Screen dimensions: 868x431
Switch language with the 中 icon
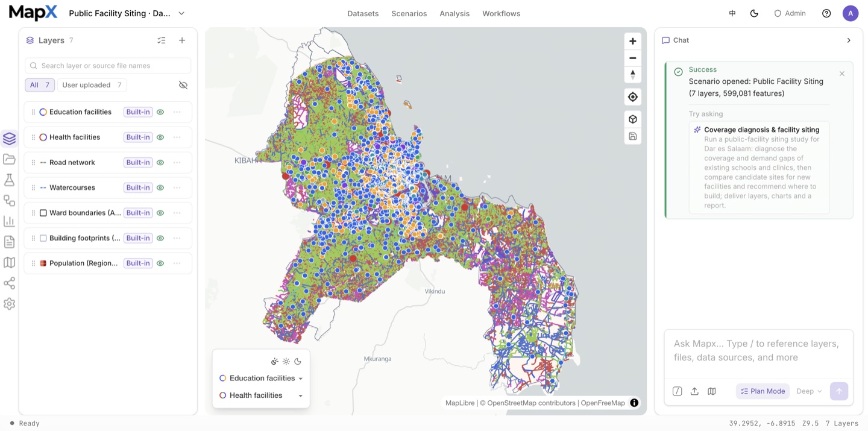pos(732,13)
